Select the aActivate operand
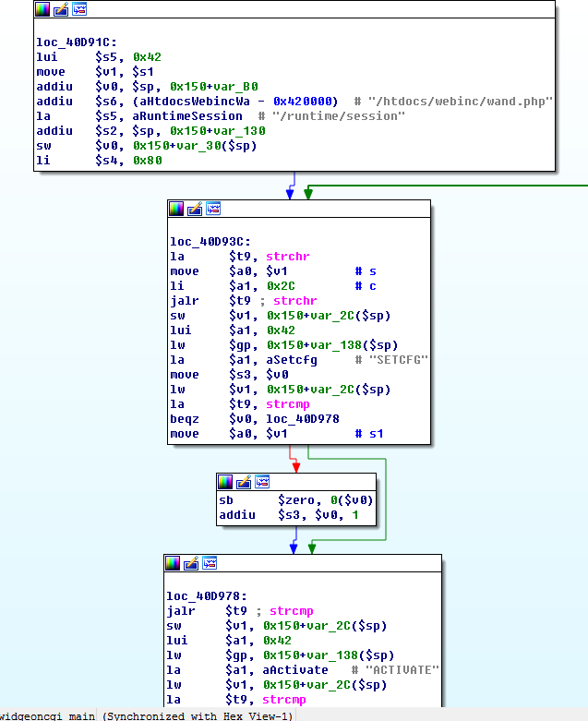This screenshot has height=721, width=588. tap(295, 670)
